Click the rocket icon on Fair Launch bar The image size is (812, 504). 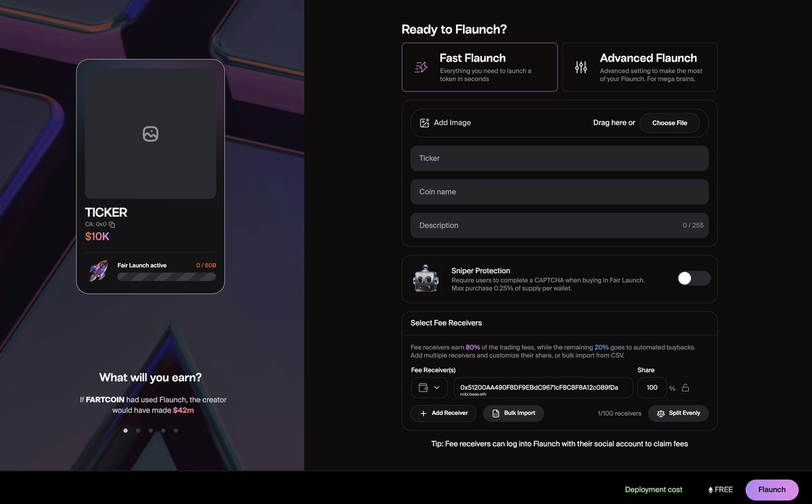click(x=99, y=271)
